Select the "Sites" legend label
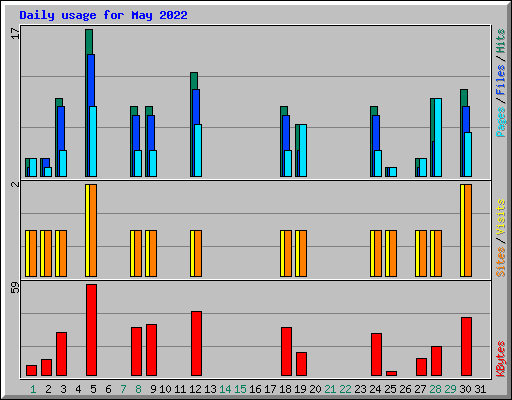 pyautogui.click(x=501, y=262)
